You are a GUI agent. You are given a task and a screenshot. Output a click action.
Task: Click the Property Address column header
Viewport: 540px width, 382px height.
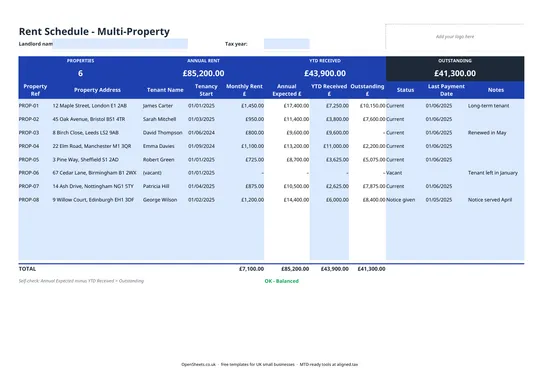[97, 90]
